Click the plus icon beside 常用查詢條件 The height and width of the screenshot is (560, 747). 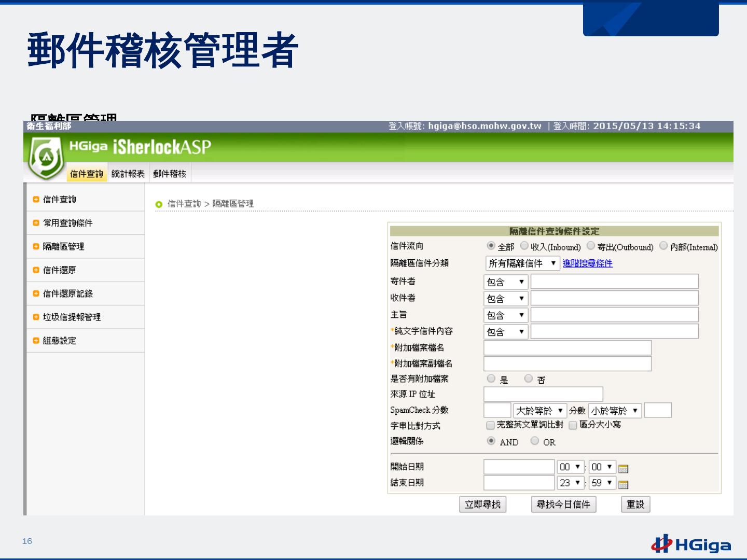(36, 223)
